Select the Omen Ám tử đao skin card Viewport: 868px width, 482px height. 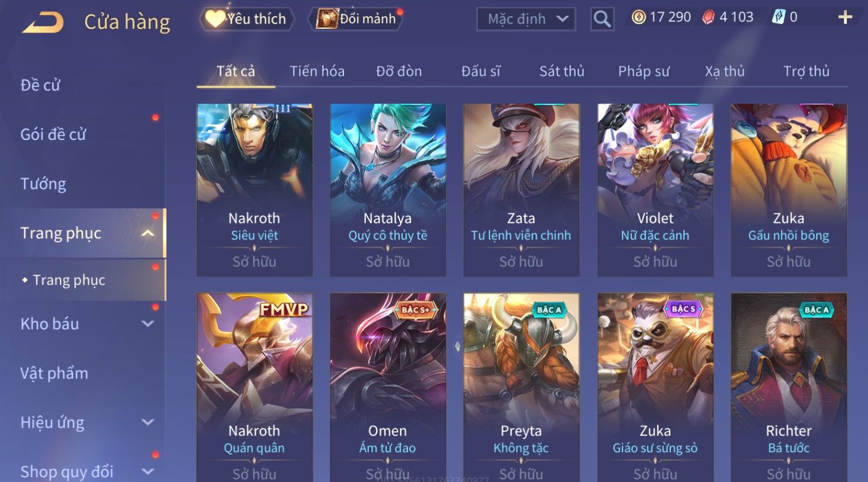click(x=388, y=387)
